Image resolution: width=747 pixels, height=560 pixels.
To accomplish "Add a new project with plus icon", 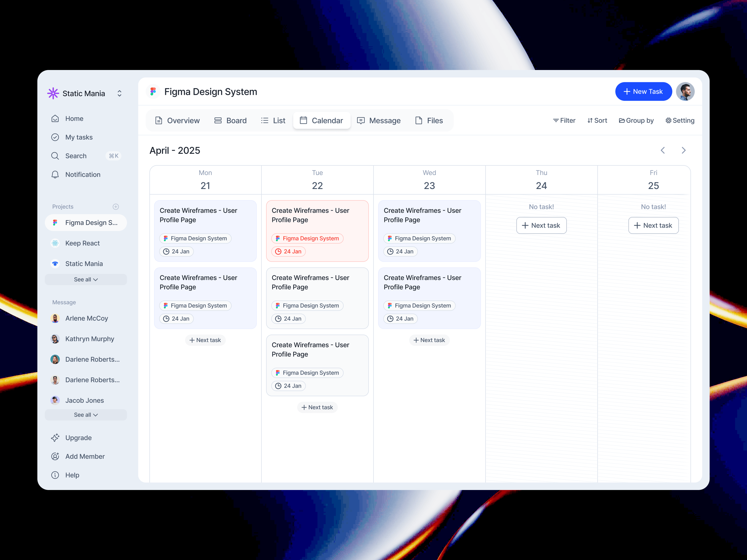I will (116, 206).
